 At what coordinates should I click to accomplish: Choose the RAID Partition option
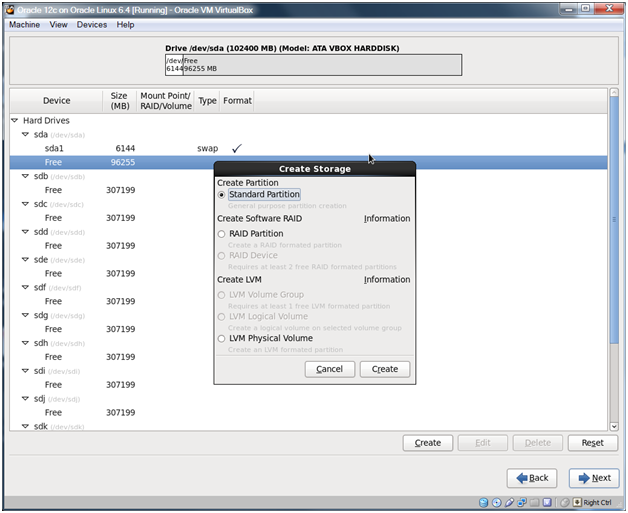click(x=222, y=234)
